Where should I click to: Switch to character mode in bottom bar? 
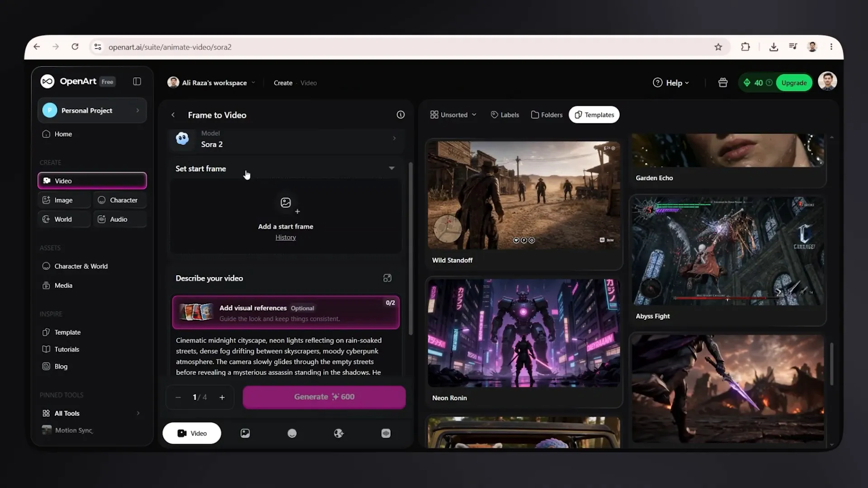coord(292,433)
